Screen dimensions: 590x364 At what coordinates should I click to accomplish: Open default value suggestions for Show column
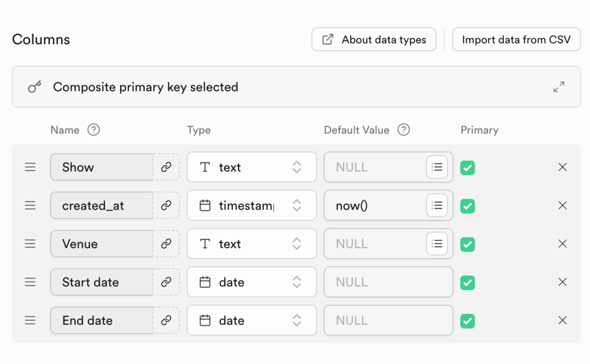tap(437, 167)
